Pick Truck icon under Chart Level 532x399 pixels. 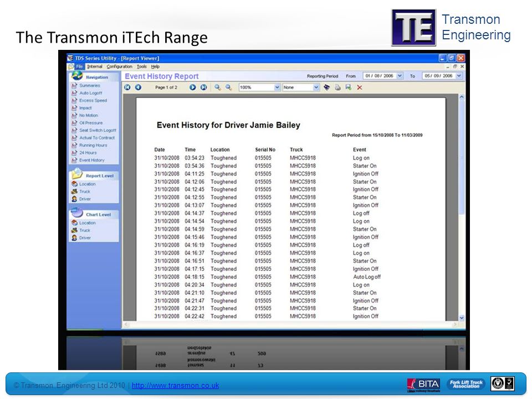(x=75, y=231)
